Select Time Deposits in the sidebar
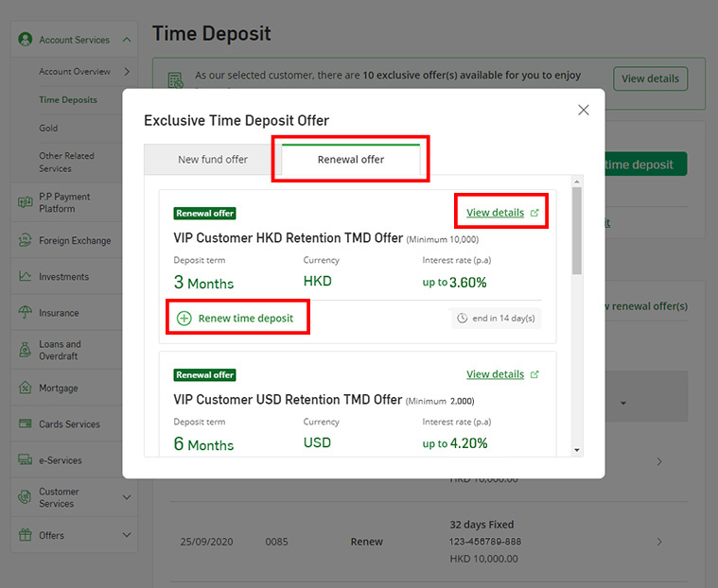This screenshot has width=718, height=588. tap(68, 100)
